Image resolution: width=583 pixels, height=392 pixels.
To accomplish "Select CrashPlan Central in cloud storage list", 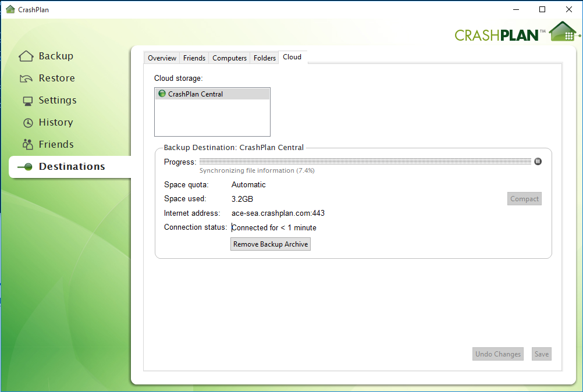I will [212, 94].
